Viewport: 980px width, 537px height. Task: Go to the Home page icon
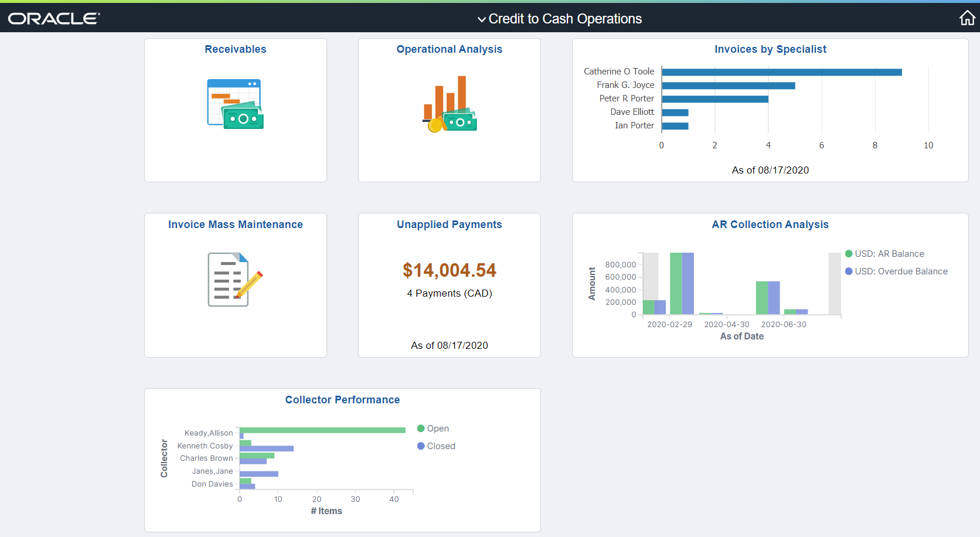[x=967, y=18]
